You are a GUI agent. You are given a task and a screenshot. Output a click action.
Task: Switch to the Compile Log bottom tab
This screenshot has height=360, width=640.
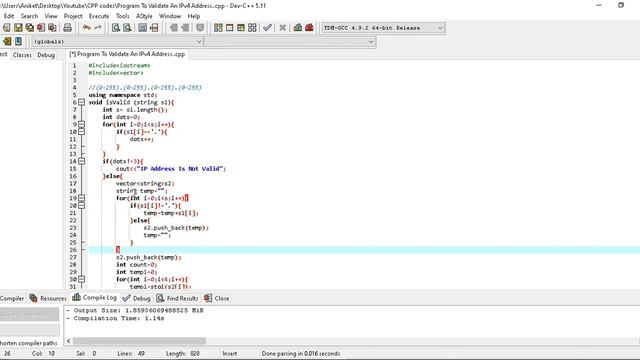95,298
